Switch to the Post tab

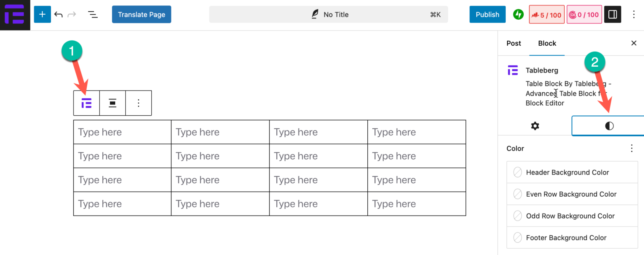click(513, 43)
